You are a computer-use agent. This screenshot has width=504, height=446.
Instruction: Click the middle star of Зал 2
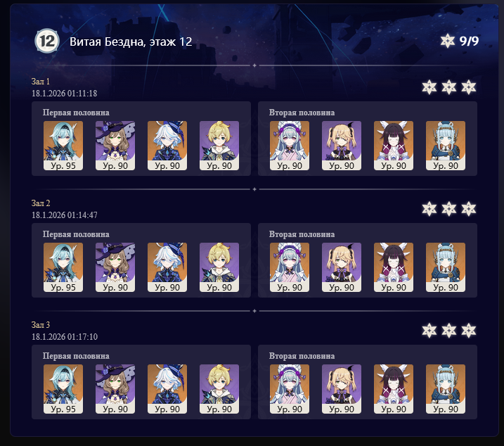coord(448,209)
